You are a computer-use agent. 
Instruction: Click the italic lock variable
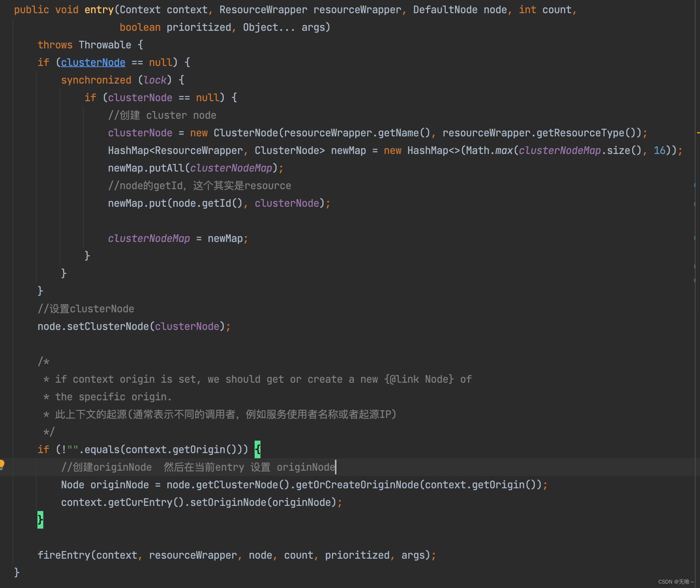point(155,80)
